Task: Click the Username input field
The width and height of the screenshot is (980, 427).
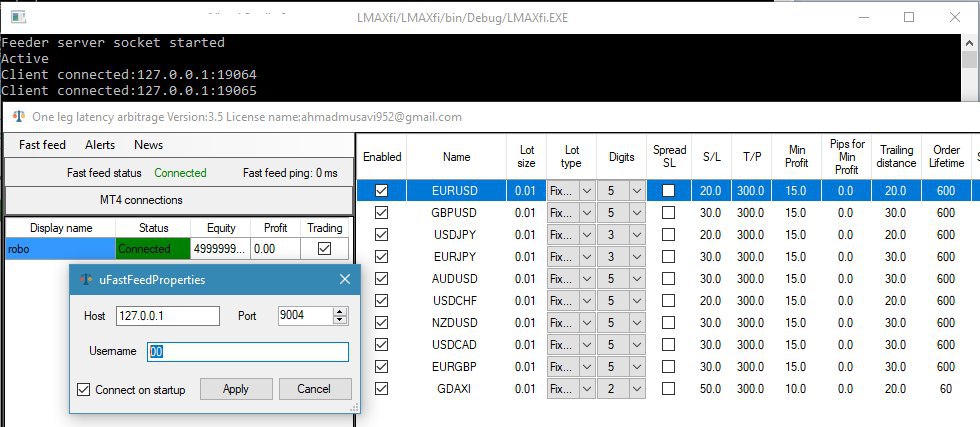Action: tap(248, 352)
